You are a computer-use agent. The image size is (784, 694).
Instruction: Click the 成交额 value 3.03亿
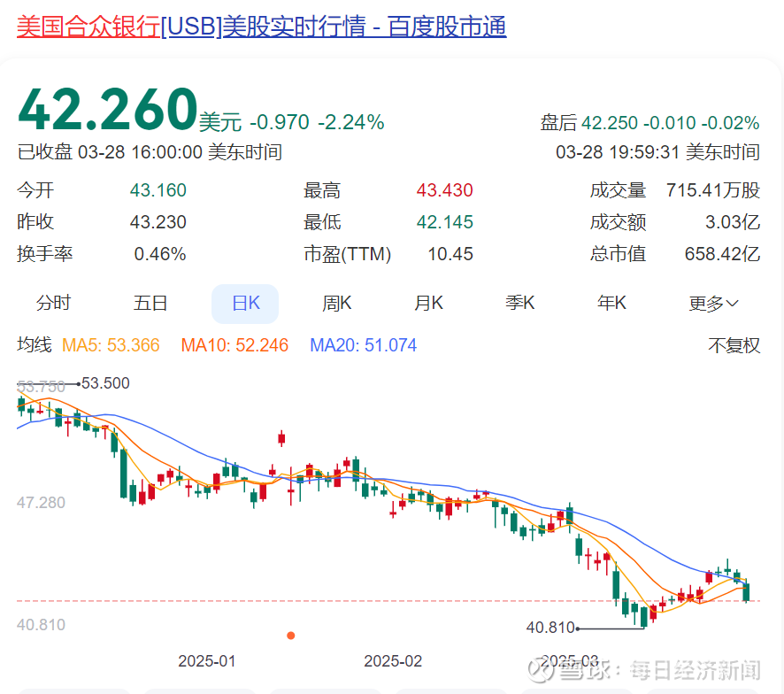[733, 222]
